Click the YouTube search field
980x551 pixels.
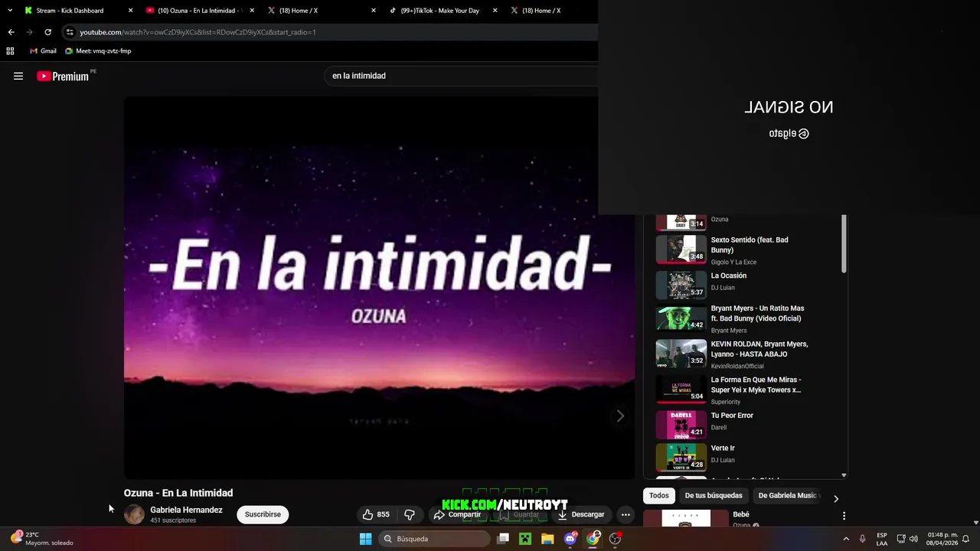pos(459,76)
